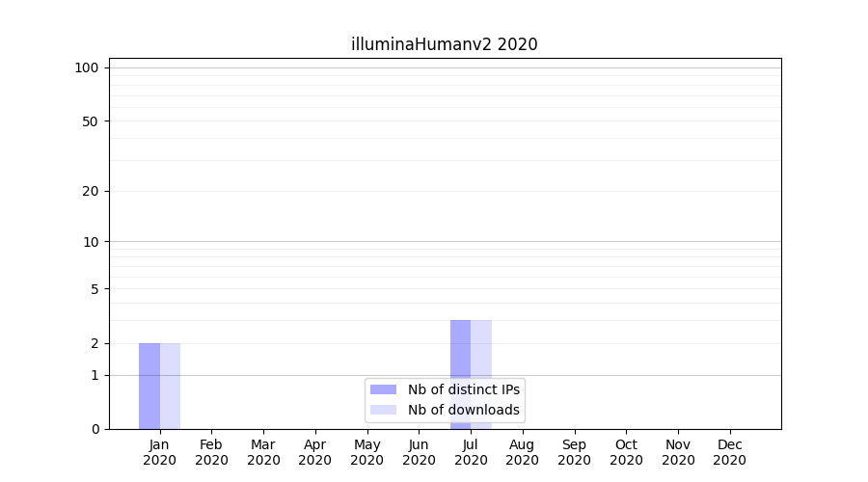The height and width of the screenshot is (482, 868).
Task: Select the Jun 2020 x-axis label
Action: 419,452
